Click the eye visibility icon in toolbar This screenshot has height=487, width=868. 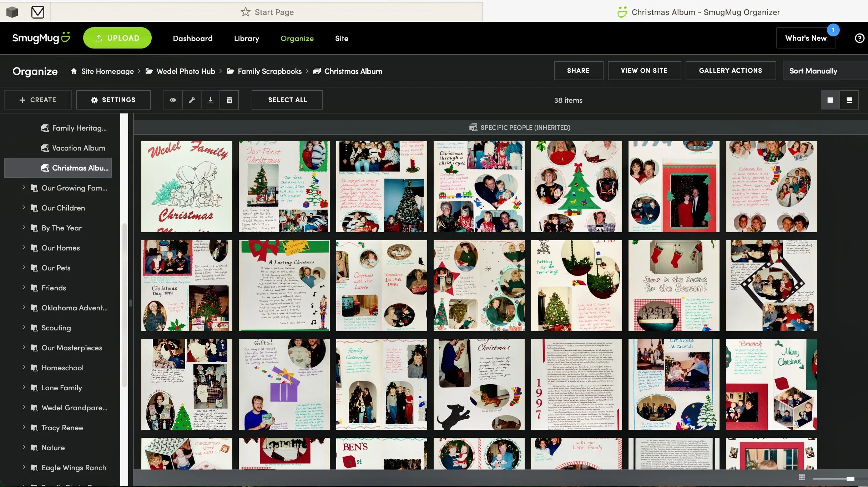point(173,100)
